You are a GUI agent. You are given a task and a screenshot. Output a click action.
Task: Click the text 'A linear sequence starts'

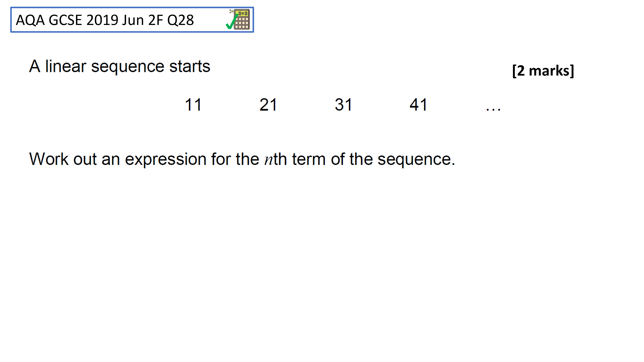[120, 67]
